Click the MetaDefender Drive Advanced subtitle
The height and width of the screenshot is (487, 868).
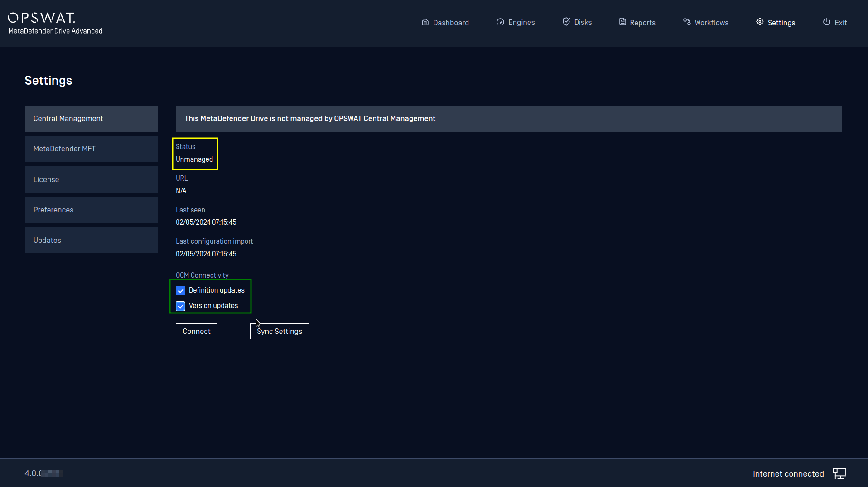(55, 31)
